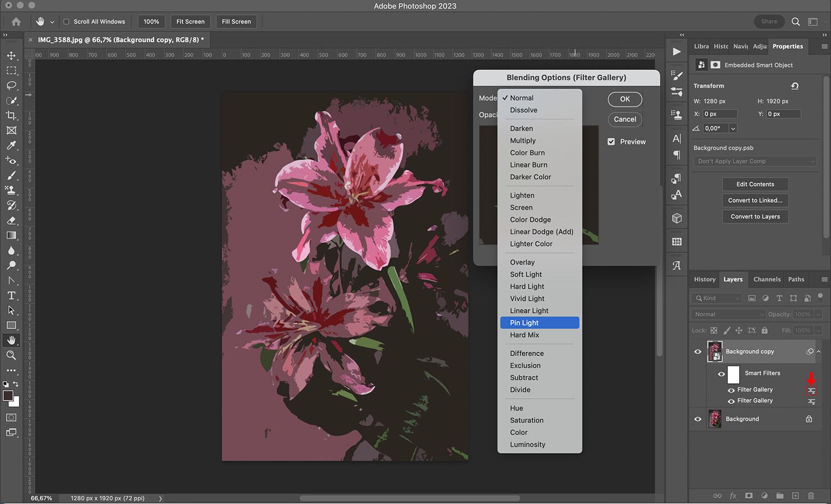
Task: Click the Convert to Layers button
Action: point(755,216)
